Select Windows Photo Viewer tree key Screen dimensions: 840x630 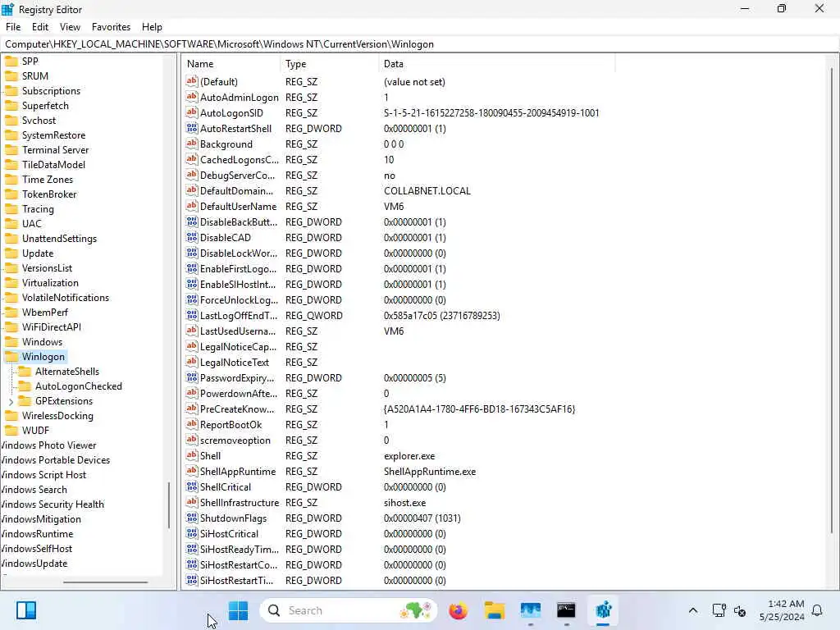click(x=48, y=445)
